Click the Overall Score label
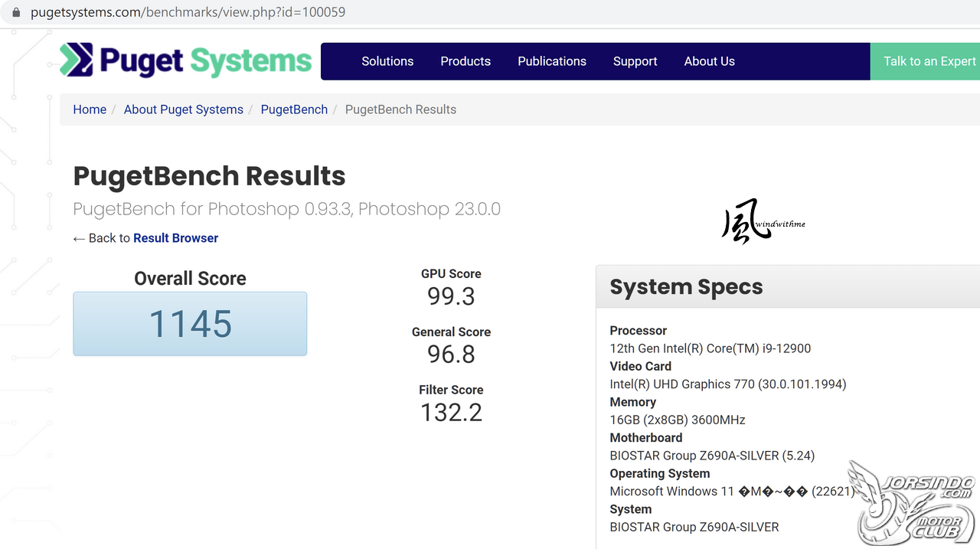Screen dimensions: 980x549 coord(190,278)
